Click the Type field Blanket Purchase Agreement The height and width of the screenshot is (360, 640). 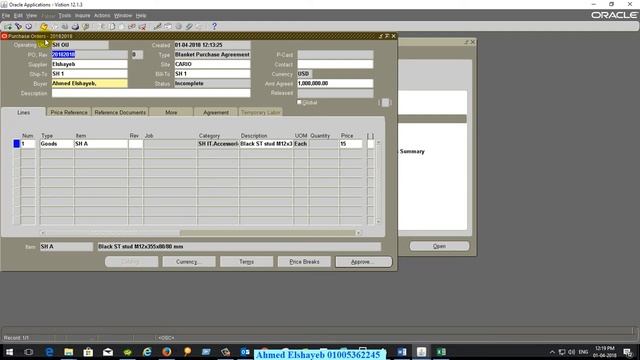click(x=212, y=54)
